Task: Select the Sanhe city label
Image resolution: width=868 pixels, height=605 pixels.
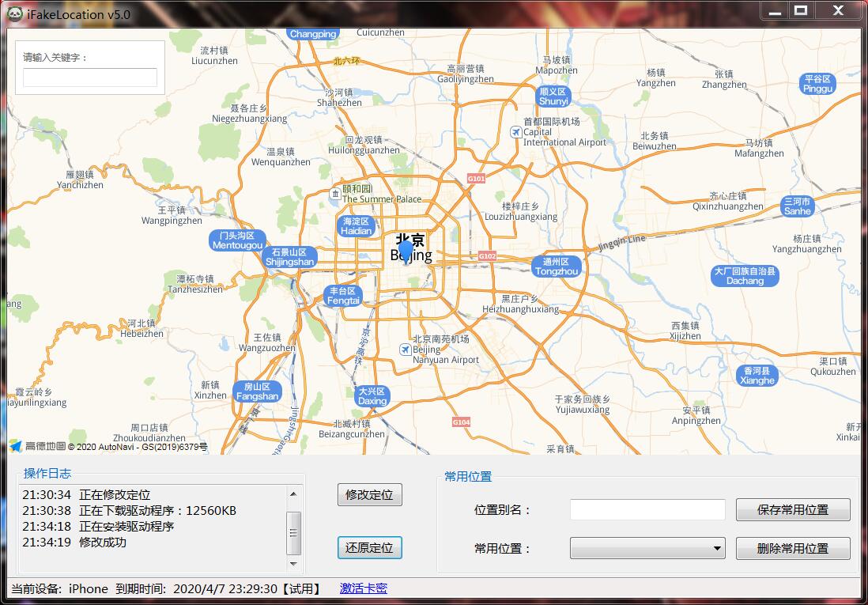Action: point(797,206)
